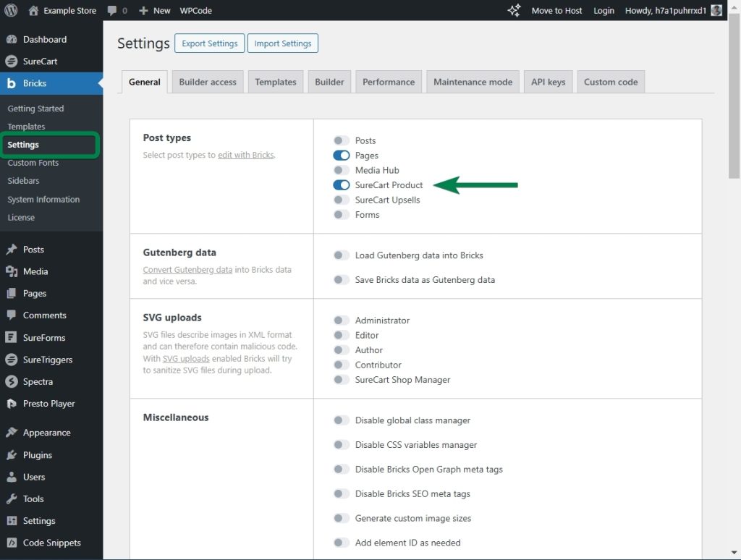Click the Export Settings button
The height and width of the screenshot is (560, 741).
[209, 43]
